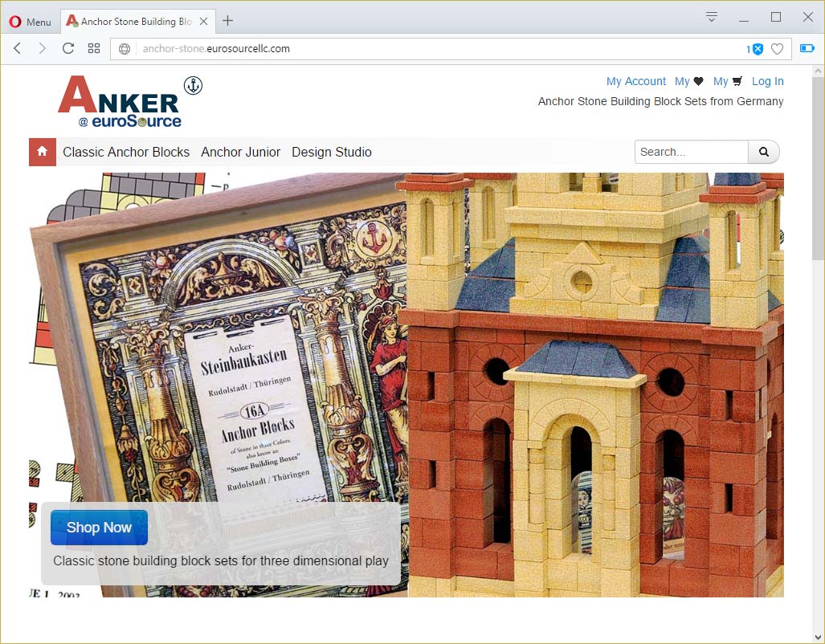The image size is (825, 644).
Task: Open My wishlist heart link
Action: (x=689, y=81)
